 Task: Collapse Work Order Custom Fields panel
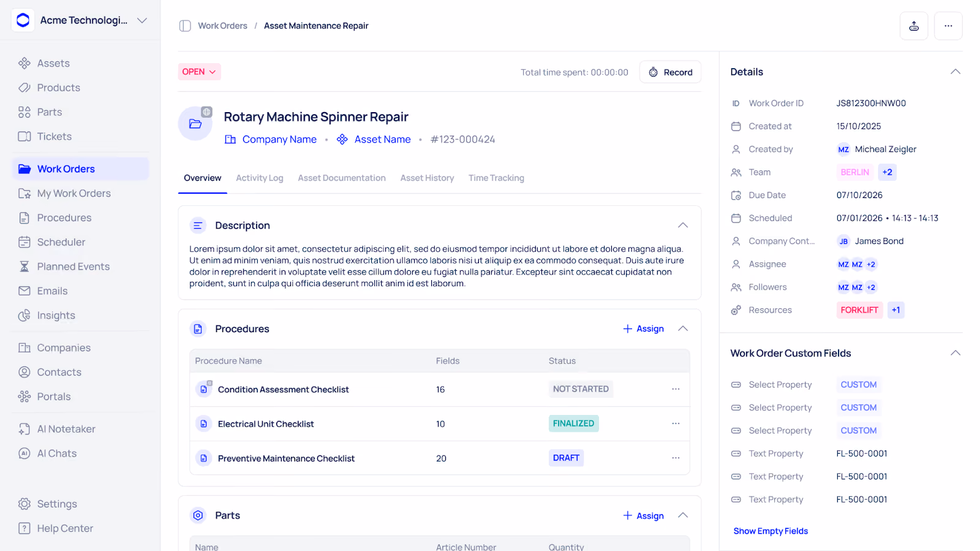pos(956,353)
